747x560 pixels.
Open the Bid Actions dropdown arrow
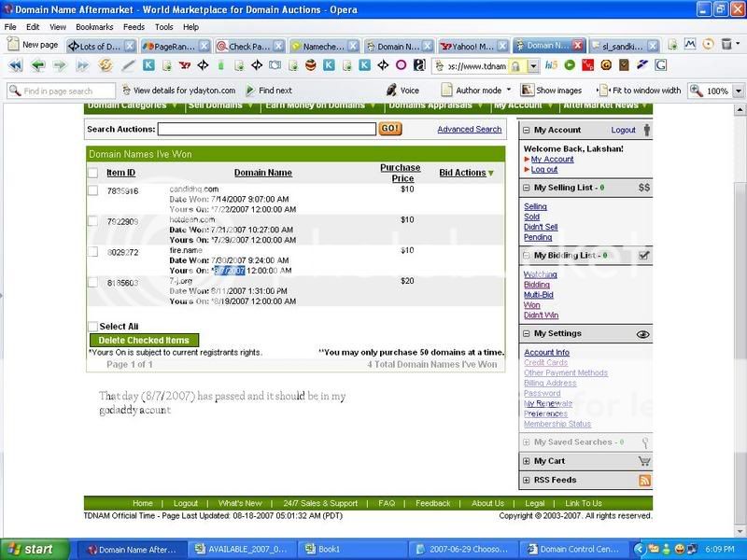point(491,174)
